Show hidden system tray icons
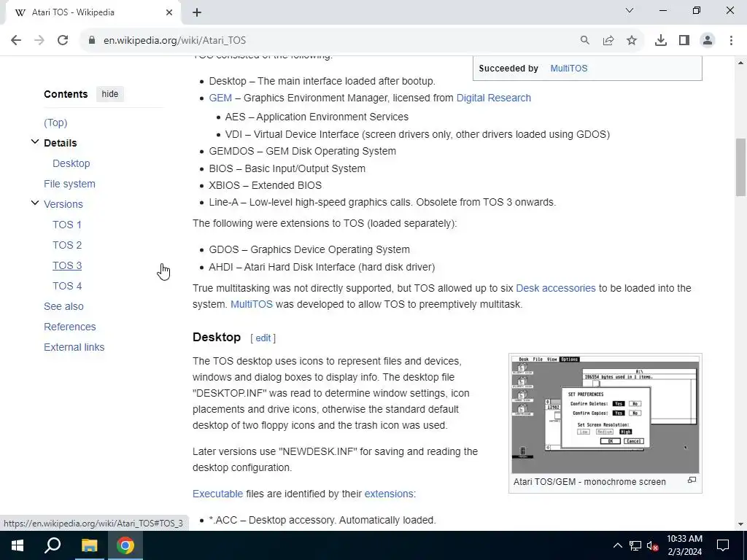747x560 pixels. [617, 545]
